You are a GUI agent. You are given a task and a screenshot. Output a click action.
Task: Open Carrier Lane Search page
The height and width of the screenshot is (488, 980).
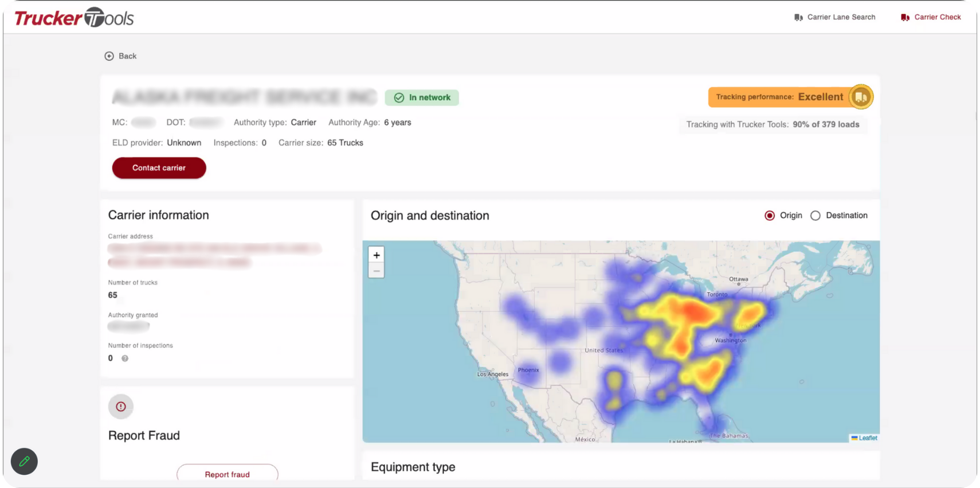coord(841,17)
